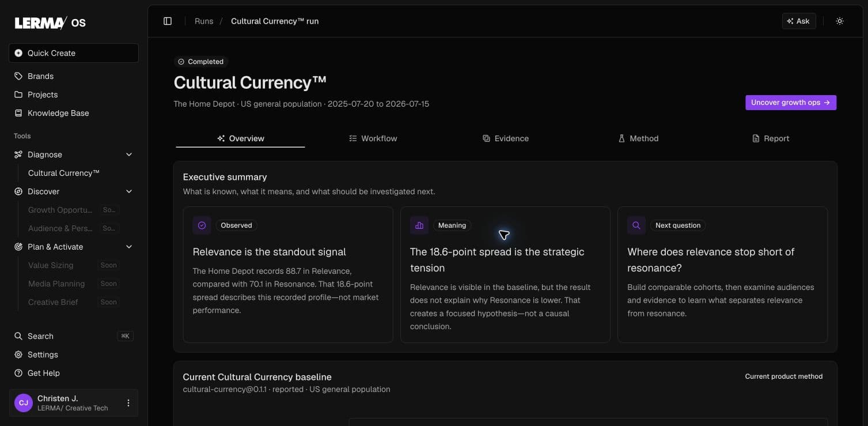868x426 pixels.
Task: Click the 'Executive summary' heading
Action: 225,177
